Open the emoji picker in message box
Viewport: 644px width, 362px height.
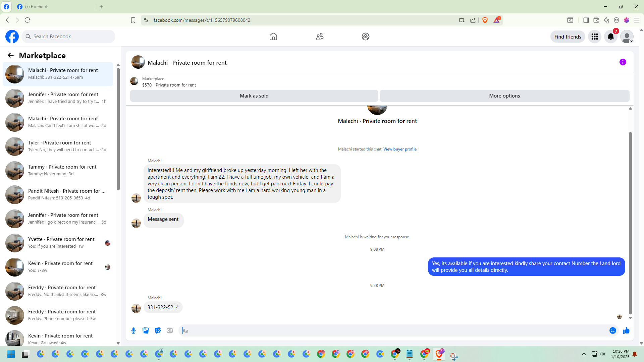click(612, 330)
